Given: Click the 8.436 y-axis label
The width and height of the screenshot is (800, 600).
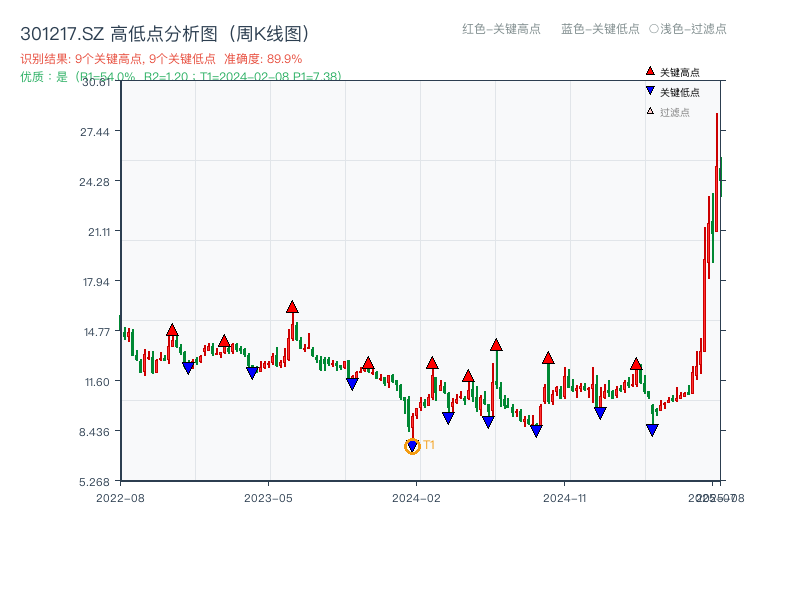Looking at the screenshot, I should coord(94,432).
